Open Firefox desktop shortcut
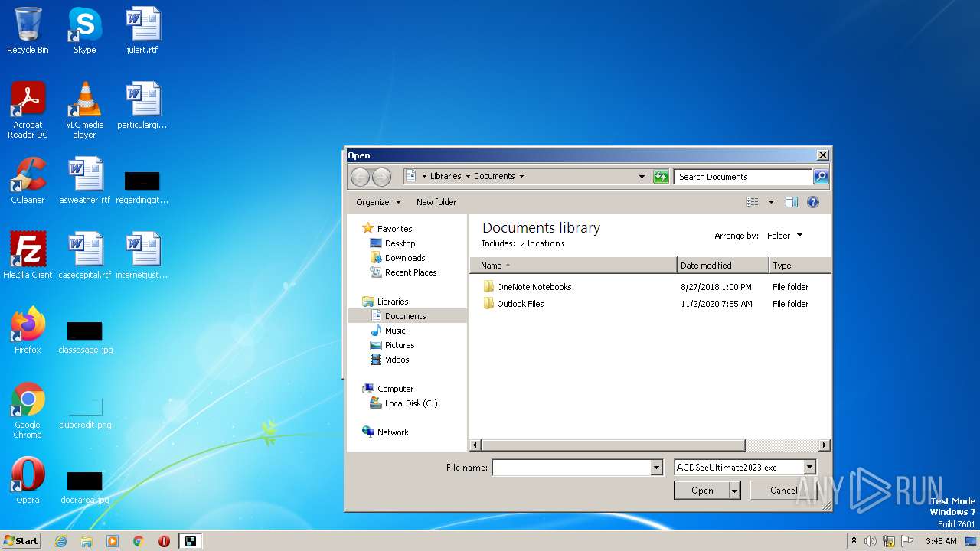This screenshot has height=551, width=980. [28, 331]
